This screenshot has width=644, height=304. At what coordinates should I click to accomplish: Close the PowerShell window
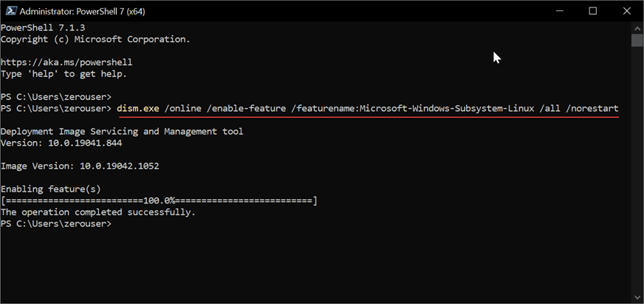coord(626,11)
